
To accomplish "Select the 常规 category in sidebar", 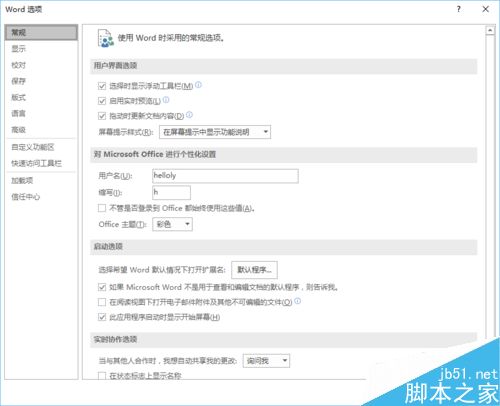I will (41, 32).
